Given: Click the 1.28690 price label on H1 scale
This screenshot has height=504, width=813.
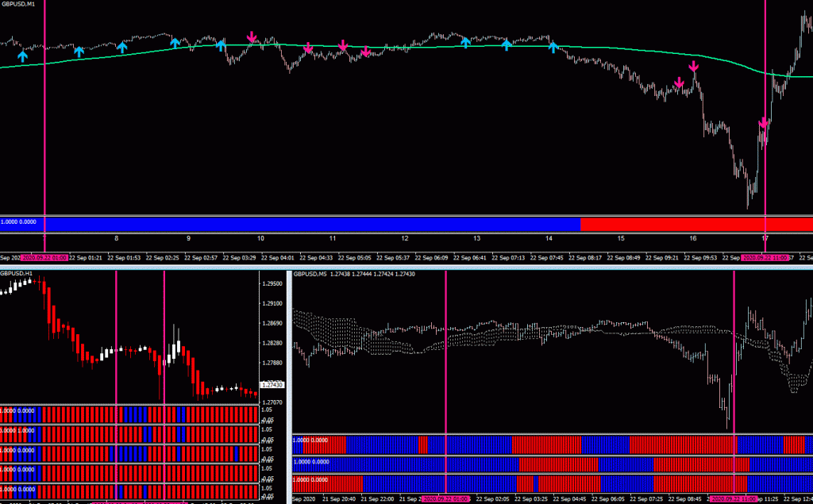Looking at the screenshot, I should [272, 323].
